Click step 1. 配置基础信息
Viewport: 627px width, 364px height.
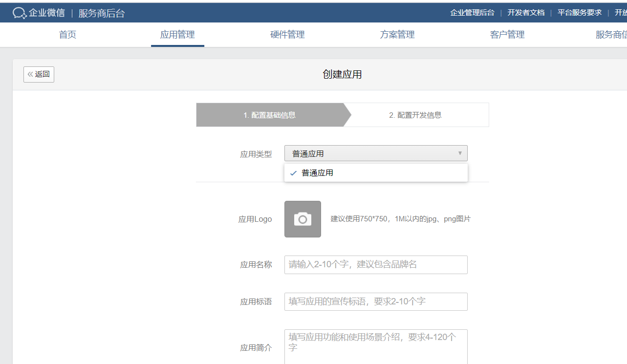(x=270, y=115)
